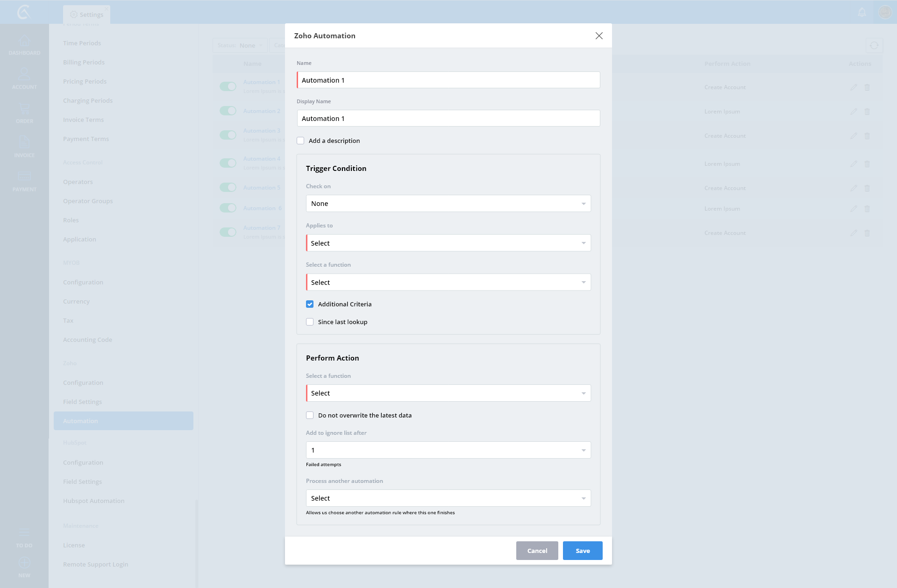
Task: Open the Invoice document icon
Action: click(24, 142)
